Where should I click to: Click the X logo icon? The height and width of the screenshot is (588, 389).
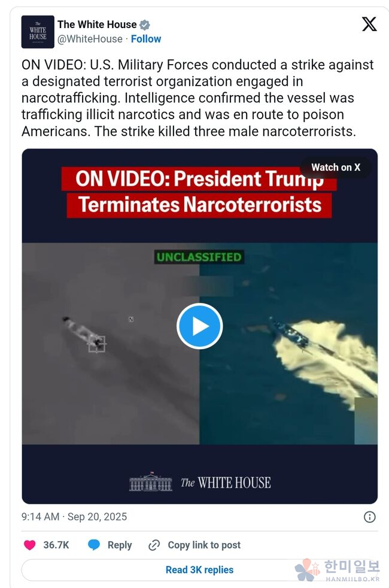tap(369, 25)
